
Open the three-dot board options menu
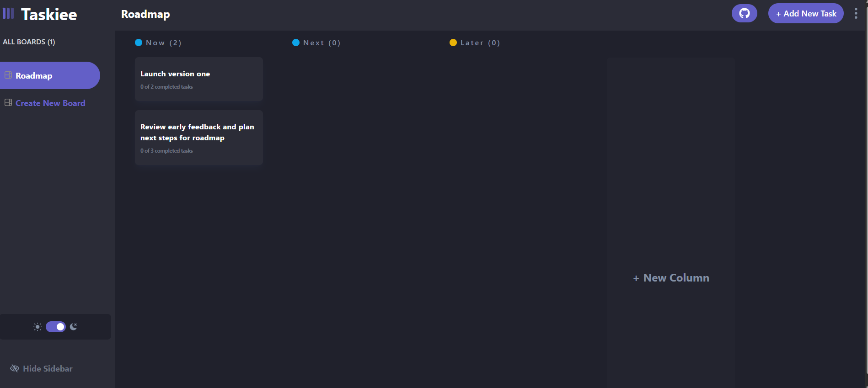pyautogui.click(x=856, y=13)
